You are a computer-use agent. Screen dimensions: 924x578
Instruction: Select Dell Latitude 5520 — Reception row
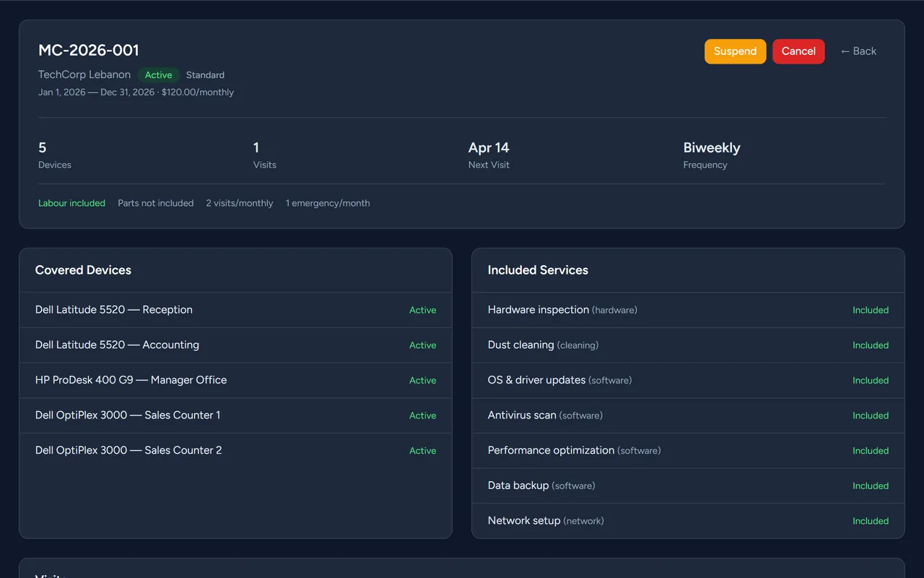(235, 310)
